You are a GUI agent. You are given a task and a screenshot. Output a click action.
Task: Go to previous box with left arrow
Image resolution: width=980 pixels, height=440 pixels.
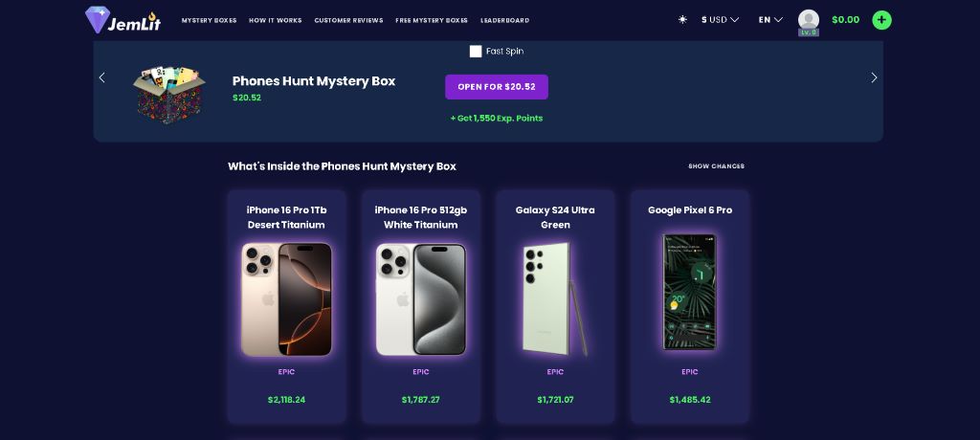[x=101, y=77]
